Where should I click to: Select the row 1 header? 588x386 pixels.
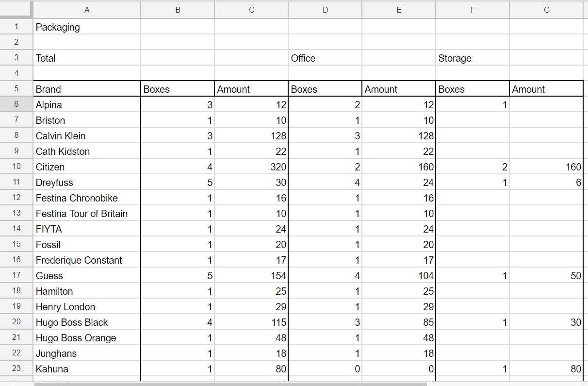[x=16, y=27]
